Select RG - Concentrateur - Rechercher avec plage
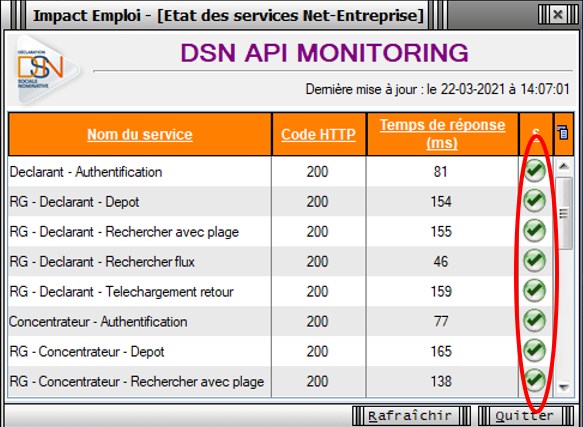This screenshot has height=427, width=583. pyautogui.click(x=280, y=381)
